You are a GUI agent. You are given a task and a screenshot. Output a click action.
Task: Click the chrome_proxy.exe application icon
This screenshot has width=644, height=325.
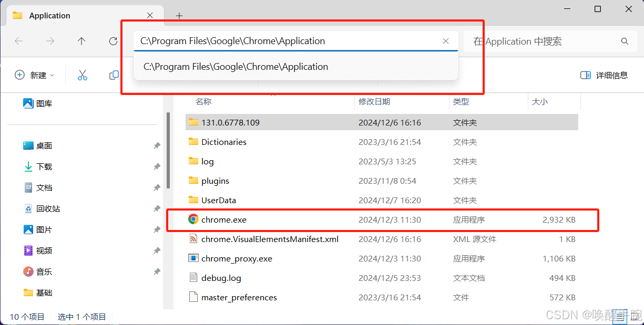193,258
